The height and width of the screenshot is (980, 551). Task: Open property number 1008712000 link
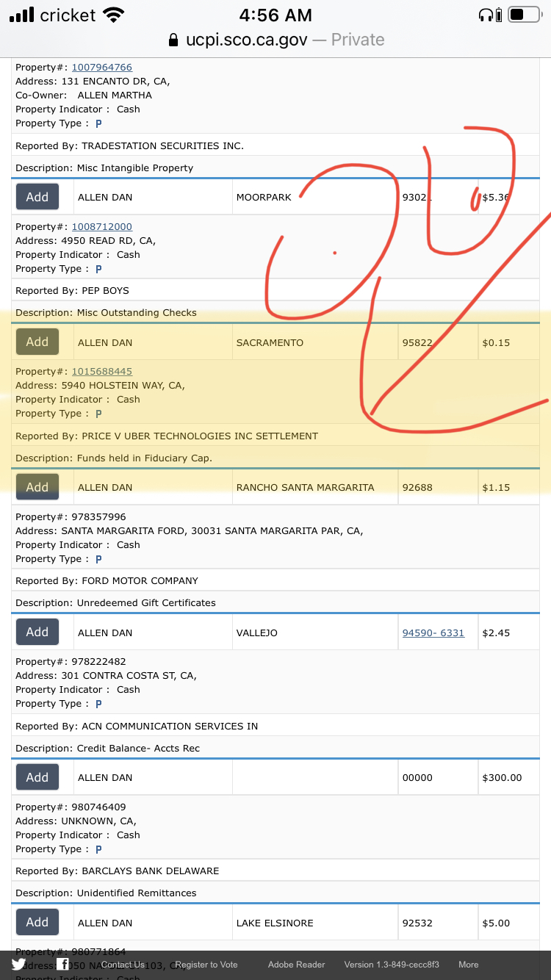[x=101, y=227]
